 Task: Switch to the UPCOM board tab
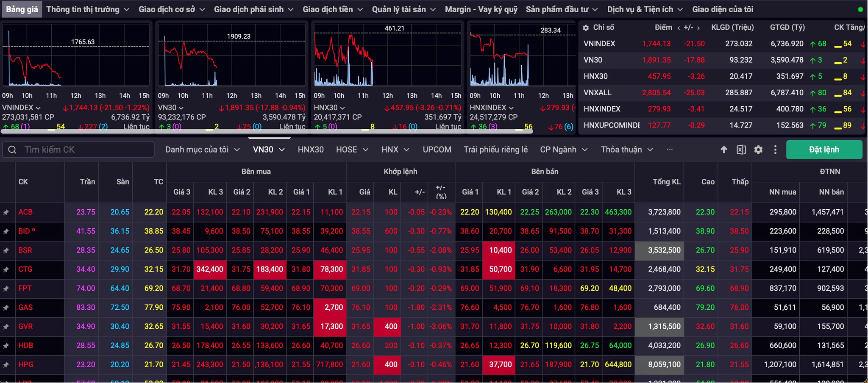coord(437,150)
